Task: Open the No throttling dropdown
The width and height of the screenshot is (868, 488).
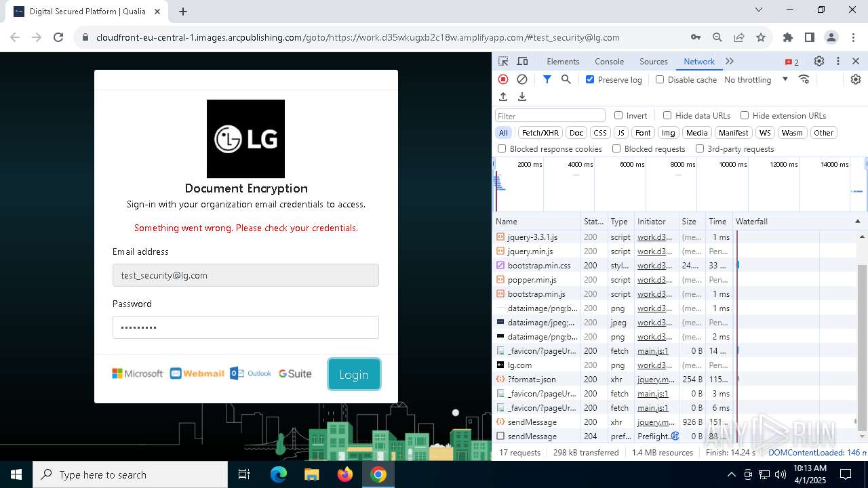Action: point(756,79)
